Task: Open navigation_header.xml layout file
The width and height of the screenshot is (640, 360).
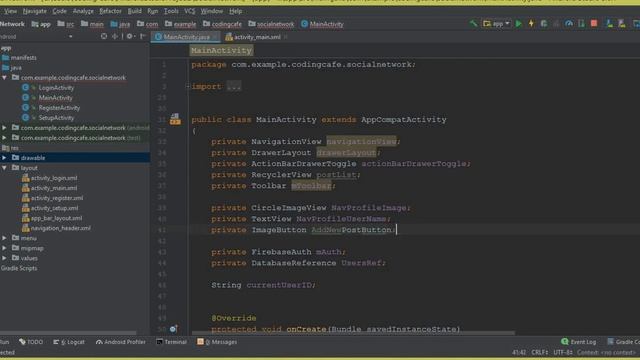Action: point(60,229)
